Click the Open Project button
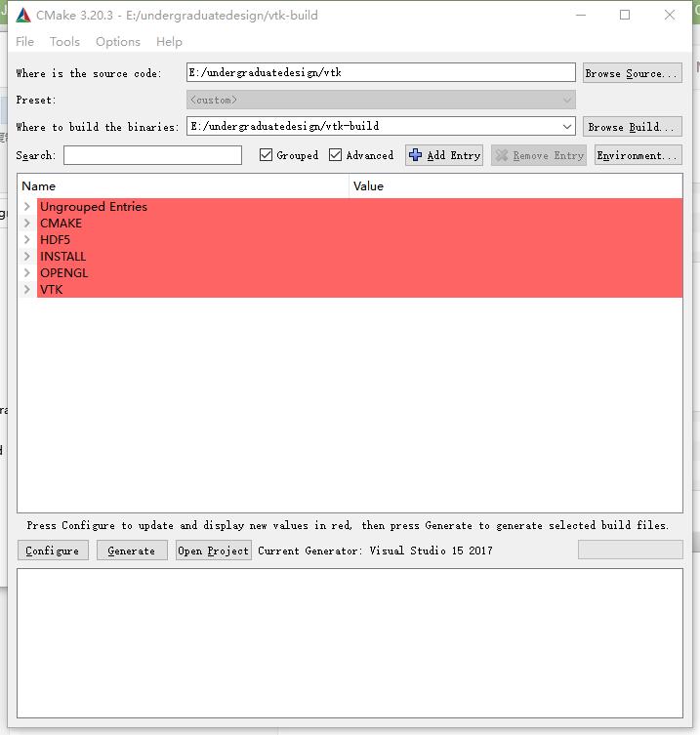The image size is (700, 735). [x=214, y=551]
